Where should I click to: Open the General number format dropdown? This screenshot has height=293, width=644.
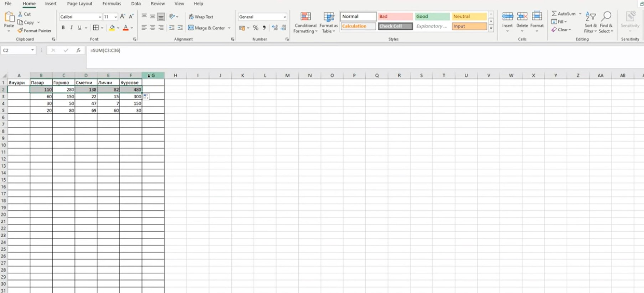284,17
